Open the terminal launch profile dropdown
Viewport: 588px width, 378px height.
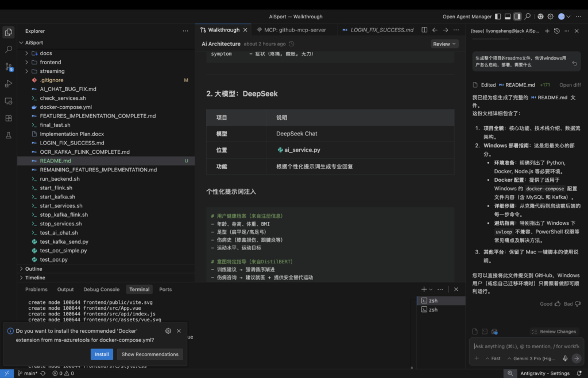point(431,289)
